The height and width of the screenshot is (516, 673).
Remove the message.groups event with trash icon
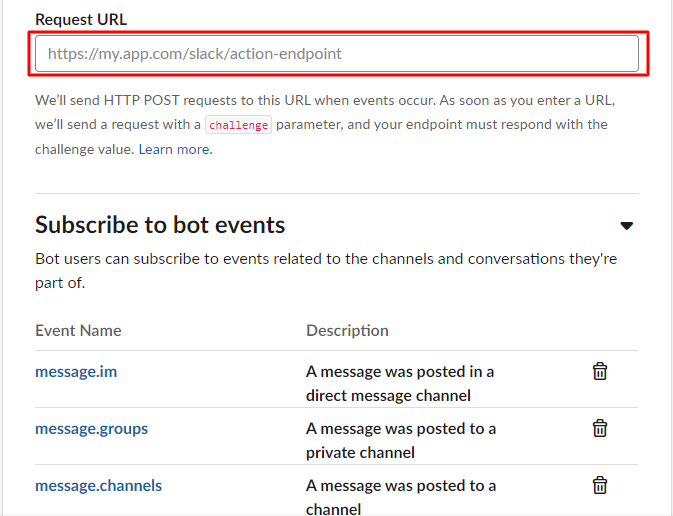coord(600,429)
